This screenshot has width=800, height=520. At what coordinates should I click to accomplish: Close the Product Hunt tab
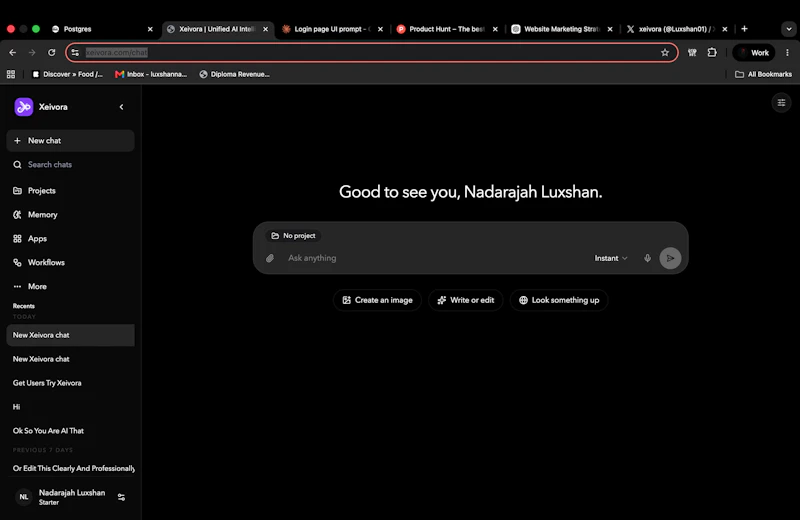(x=495, y=29)
